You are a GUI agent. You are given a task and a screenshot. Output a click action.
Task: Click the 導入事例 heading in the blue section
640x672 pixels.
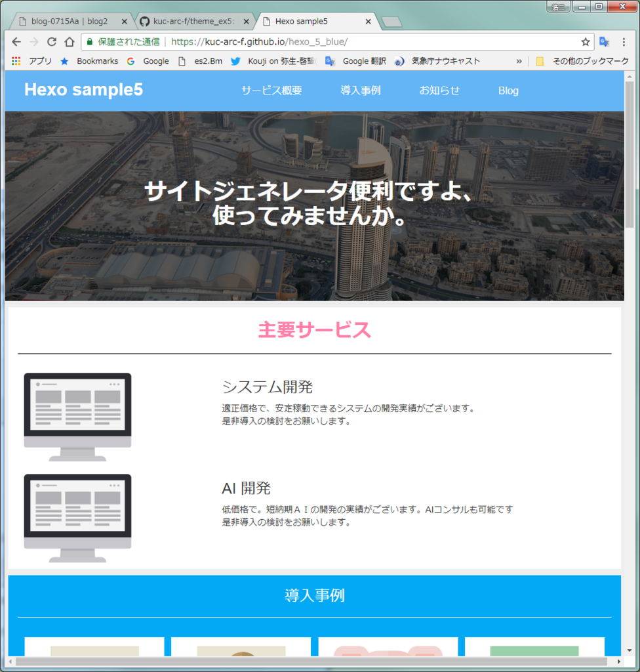point(315,595)
